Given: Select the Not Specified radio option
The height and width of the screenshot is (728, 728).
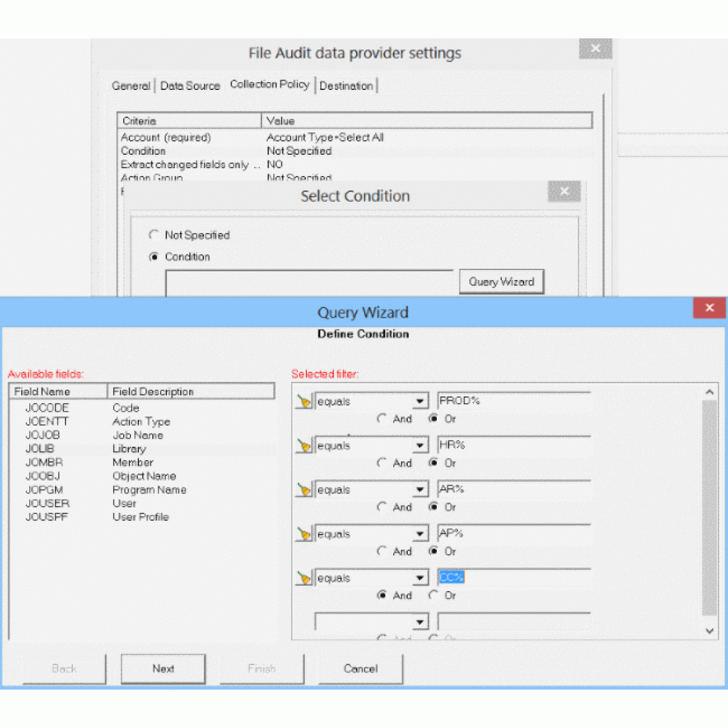Looking at the screenshot, I should [x=154, y=235].
